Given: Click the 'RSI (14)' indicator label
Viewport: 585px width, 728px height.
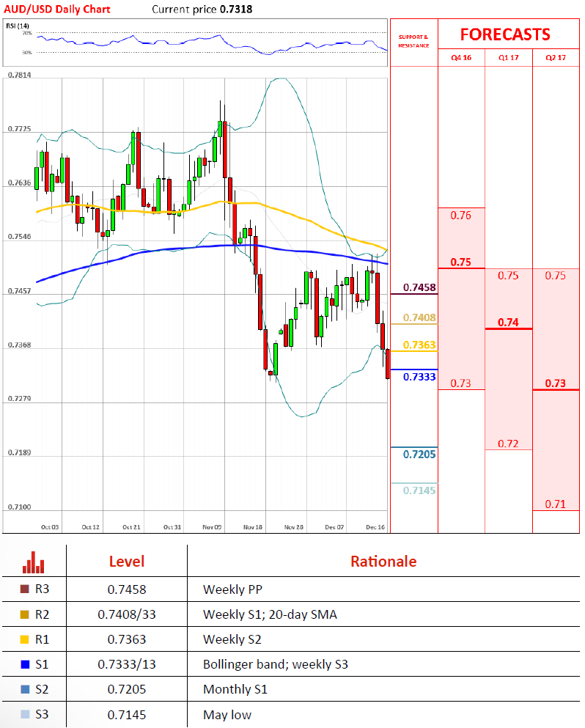Looking at the screenshot, I should (17, 26).
